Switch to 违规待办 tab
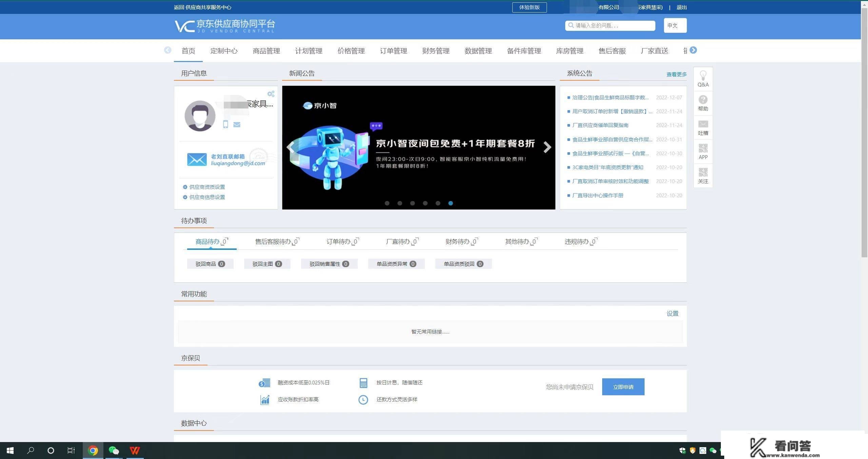868x459 pixels. (x=581, y=241)
